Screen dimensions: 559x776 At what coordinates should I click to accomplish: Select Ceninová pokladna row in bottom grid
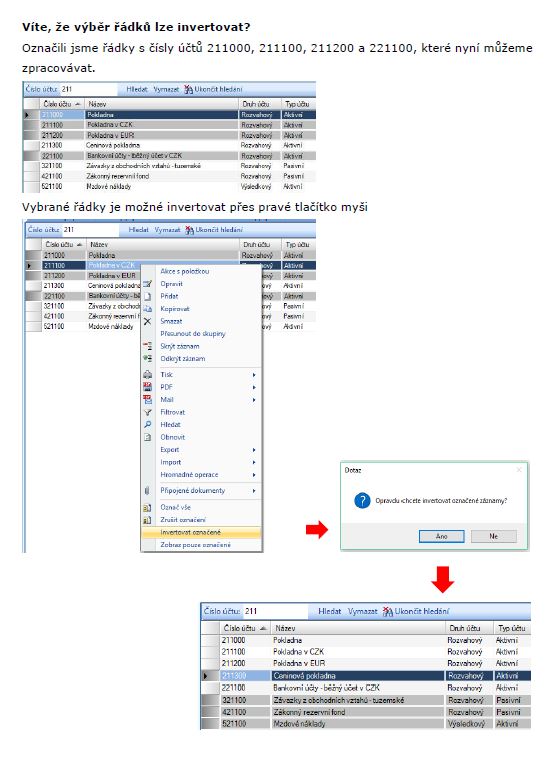(366, 676)
